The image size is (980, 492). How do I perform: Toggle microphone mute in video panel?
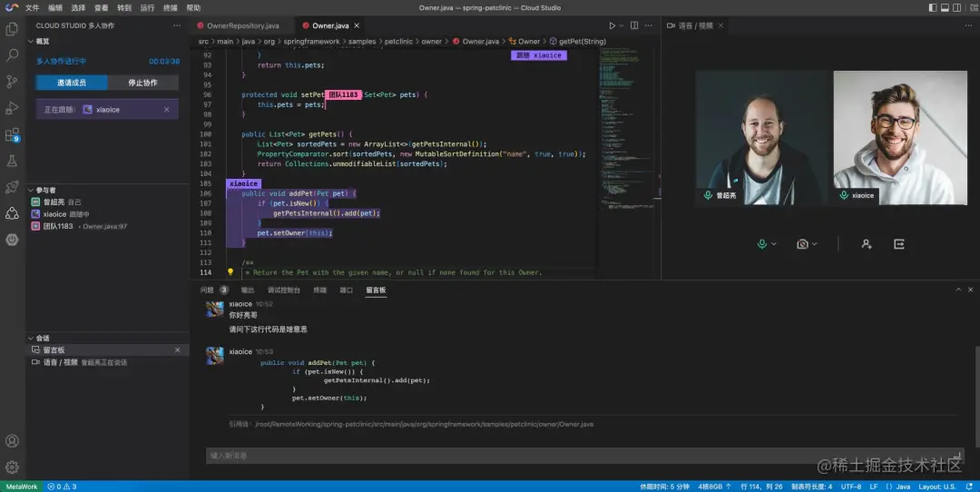tap(761, 244)
